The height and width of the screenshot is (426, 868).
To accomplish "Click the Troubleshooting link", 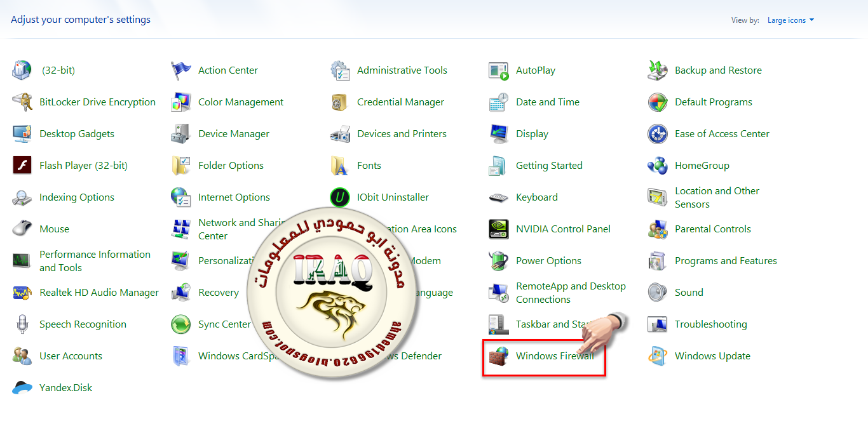I will pyautogui.click(x=711, y=324).
